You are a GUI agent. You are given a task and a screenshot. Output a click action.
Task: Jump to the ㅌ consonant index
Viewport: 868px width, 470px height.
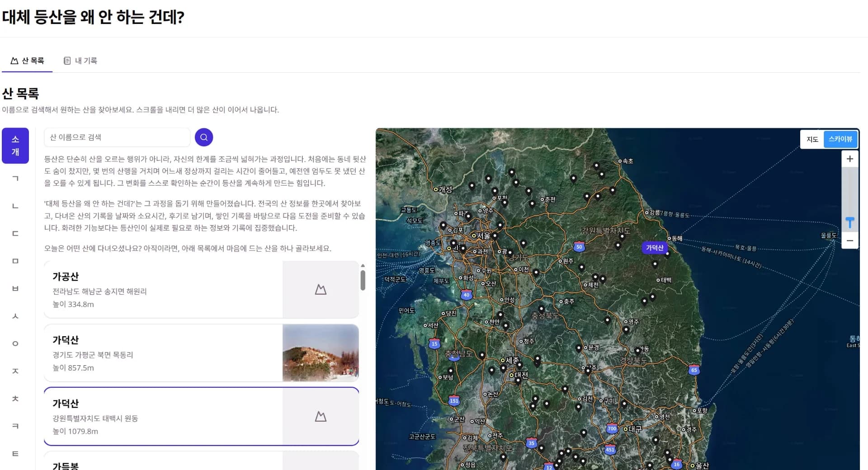coord(15,454)
